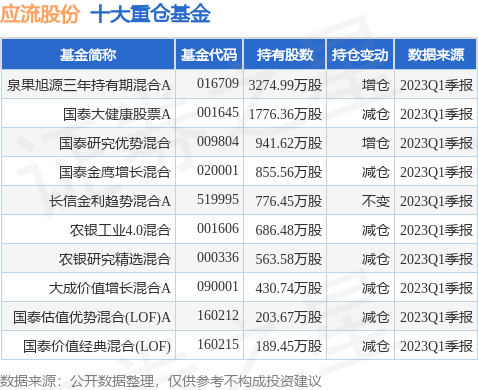Select the 持有股数 column header
The height and width of the screenshot is (390, 478).
click(285, 54)
